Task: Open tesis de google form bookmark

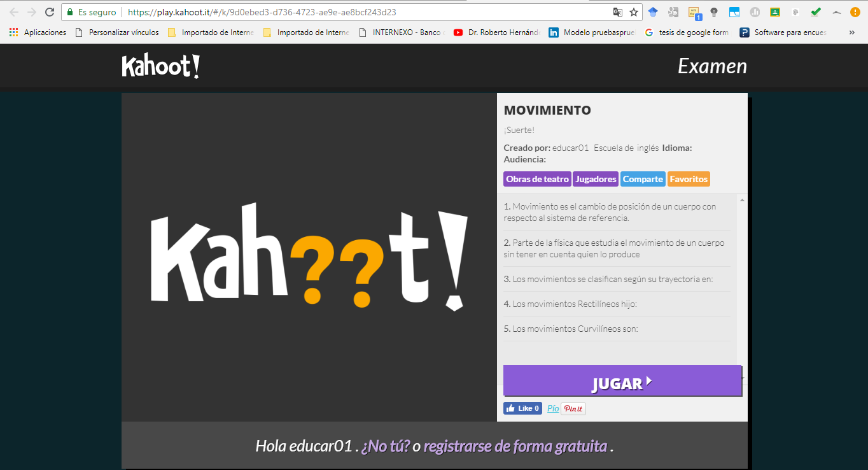Action: click(687, 32)
